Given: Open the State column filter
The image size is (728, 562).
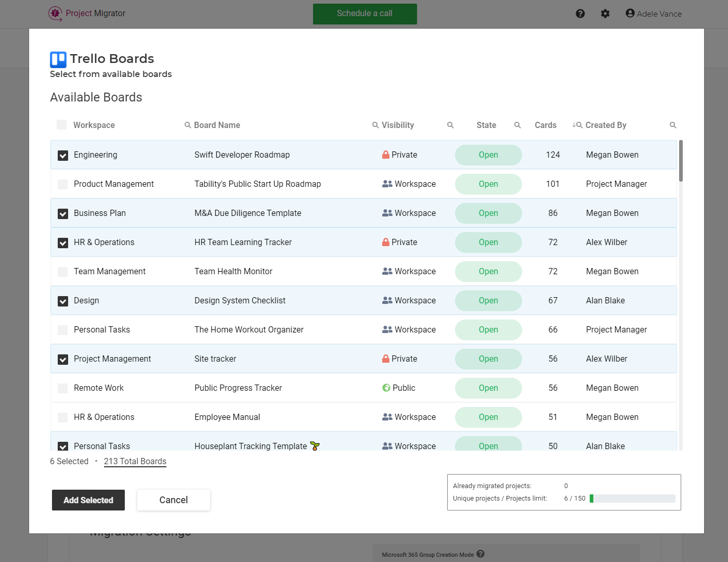Looking at the screenshot, I should 517,125.
